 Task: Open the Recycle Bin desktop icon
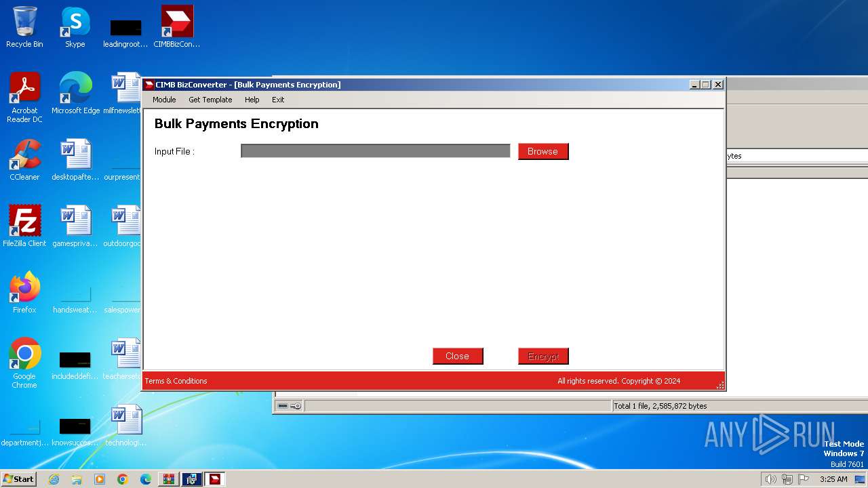pos(24,27)
